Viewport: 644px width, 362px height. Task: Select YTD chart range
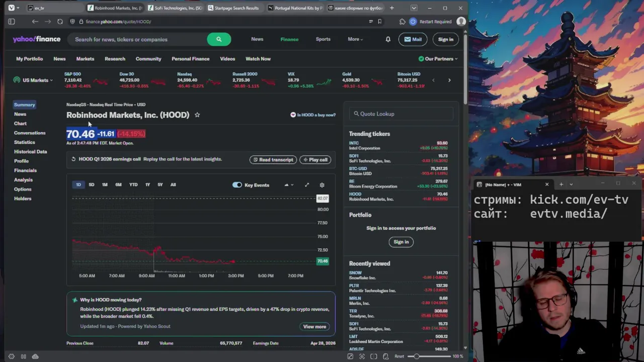[x=133, y=185]
